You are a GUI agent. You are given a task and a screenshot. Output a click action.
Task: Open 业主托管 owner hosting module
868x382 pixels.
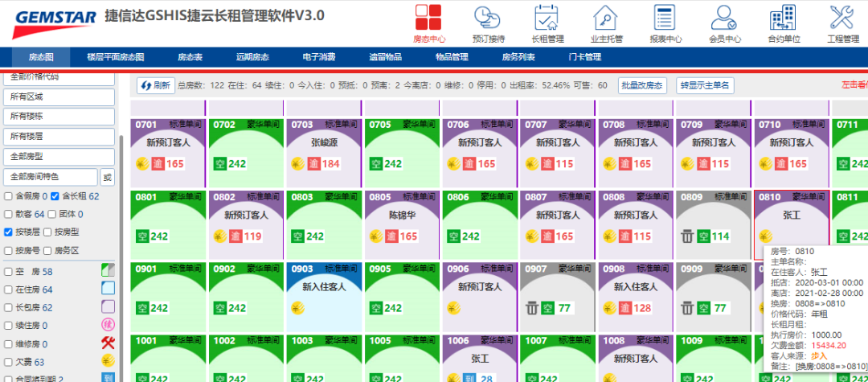coord(606,23)
